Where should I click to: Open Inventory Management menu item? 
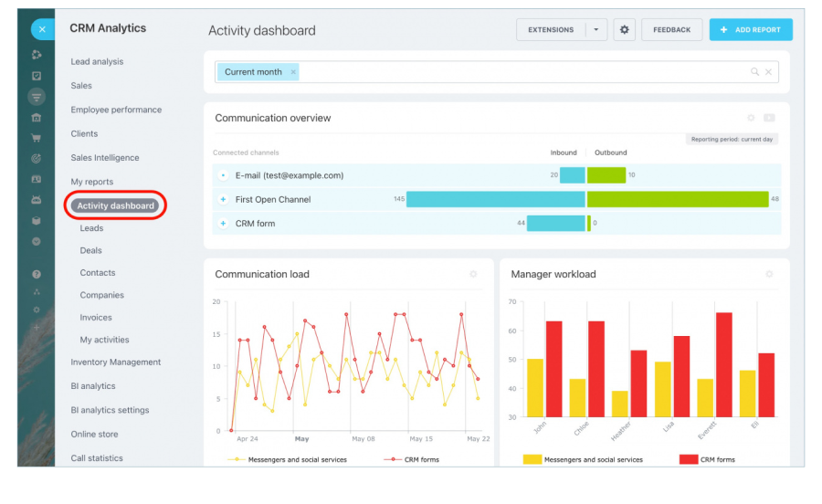pyautogui.click(x=115, y=362)
